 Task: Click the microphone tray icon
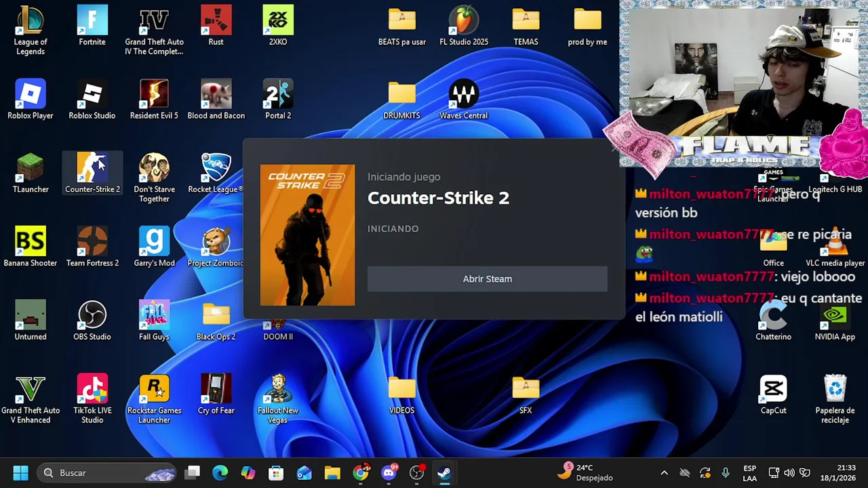tap(725, 472)
